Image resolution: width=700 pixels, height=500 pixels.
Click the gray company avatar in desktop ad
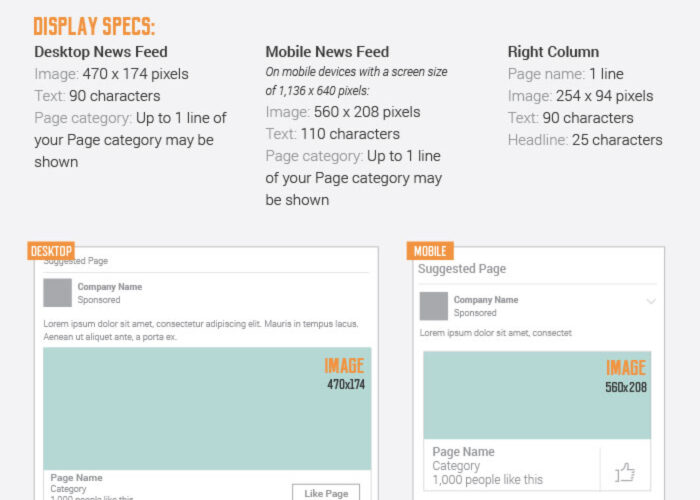click(x=57, y=293)
